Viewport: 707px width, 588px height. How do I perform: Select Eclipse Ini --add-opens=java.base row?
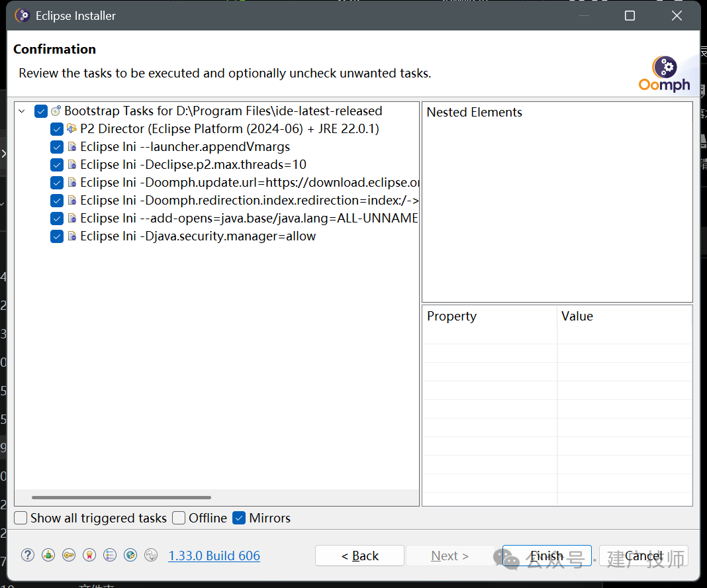tap(250, 219)
